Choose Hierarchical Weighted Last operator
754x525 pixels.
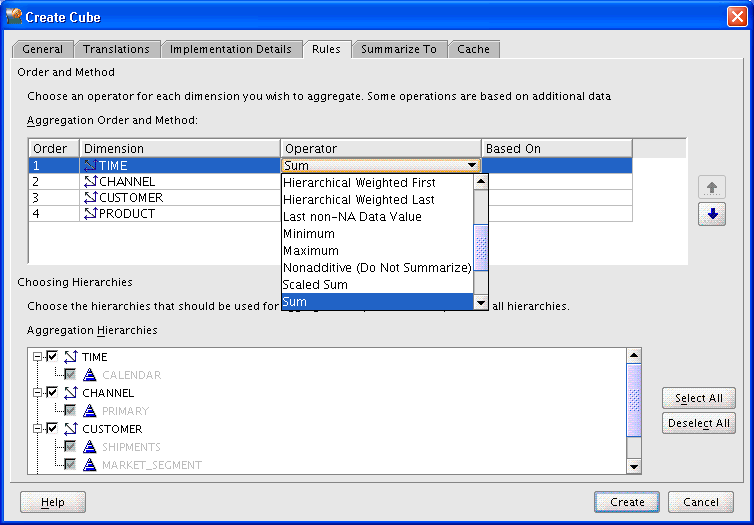[377, 200]
